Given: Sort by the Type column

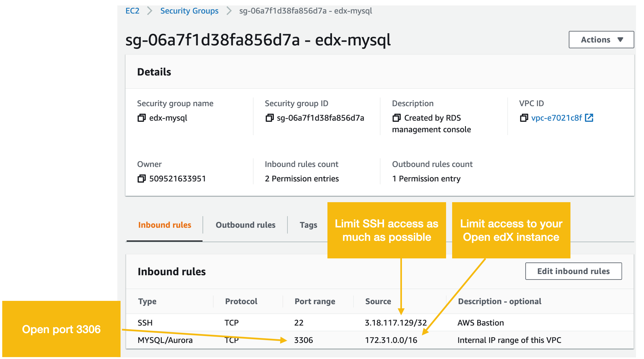Looking at the screenshot, I should pyautogui.click(x=147, y=301).
